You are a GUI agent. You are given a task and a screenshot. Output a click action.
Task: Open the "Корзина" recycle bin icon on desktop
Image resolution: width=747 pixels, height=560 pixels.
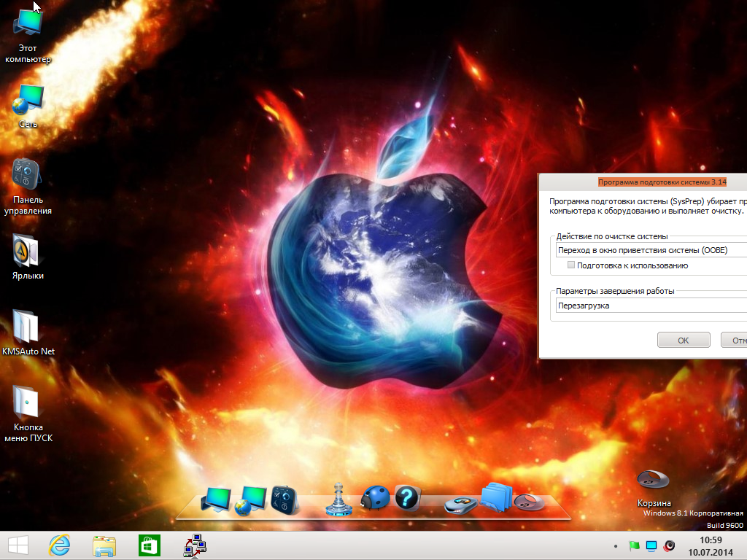point(654,488)
